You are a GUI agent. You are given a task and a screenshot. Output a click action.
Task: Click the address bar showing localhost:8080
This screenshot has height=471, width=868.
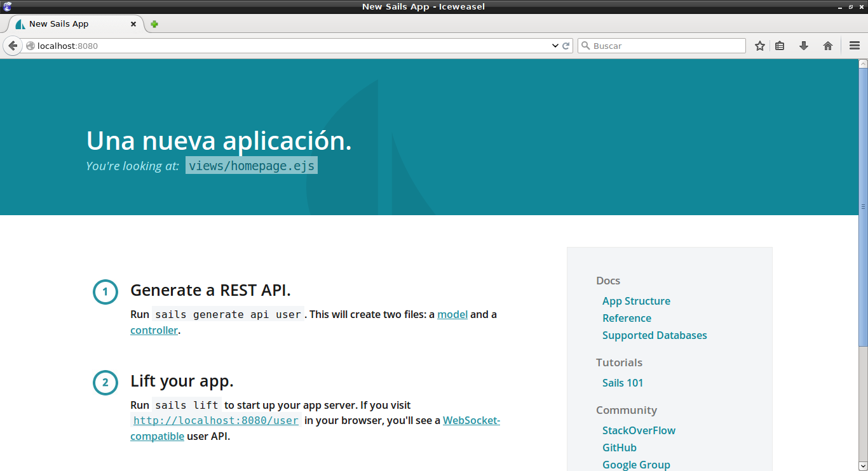click(286, 46)
